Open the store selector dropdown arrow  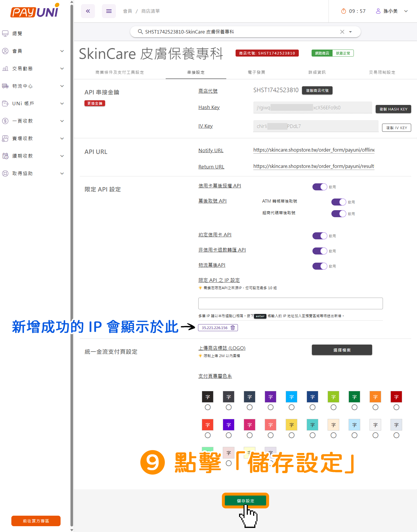(350, 32)
